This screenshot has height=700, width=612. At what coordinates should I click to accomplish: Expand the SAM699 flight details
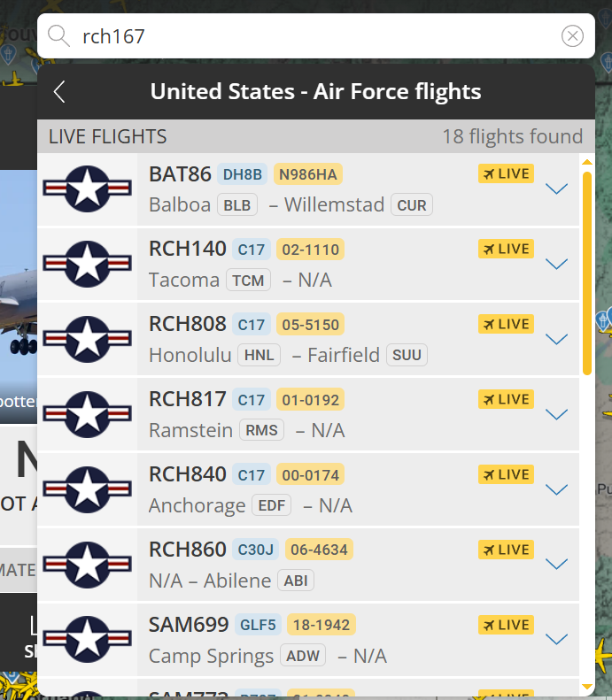(556, 640)
